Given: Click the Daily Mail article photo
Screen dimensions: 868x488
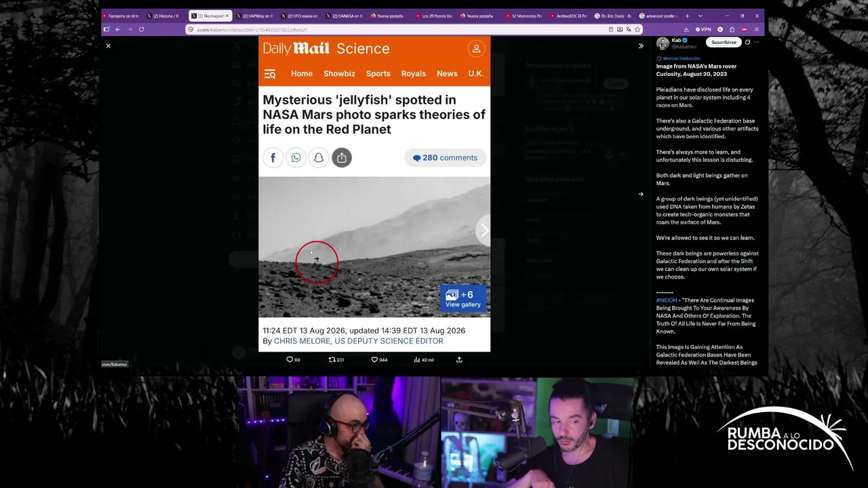Looking at the screenshot, I should click(374, 247).
